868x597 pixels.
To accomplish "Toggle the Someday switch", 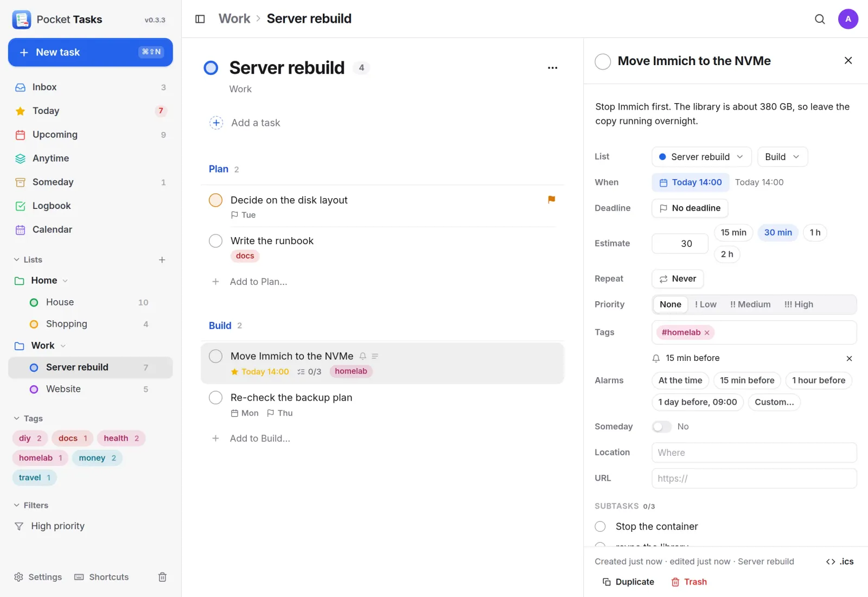I will pos(661,427).
